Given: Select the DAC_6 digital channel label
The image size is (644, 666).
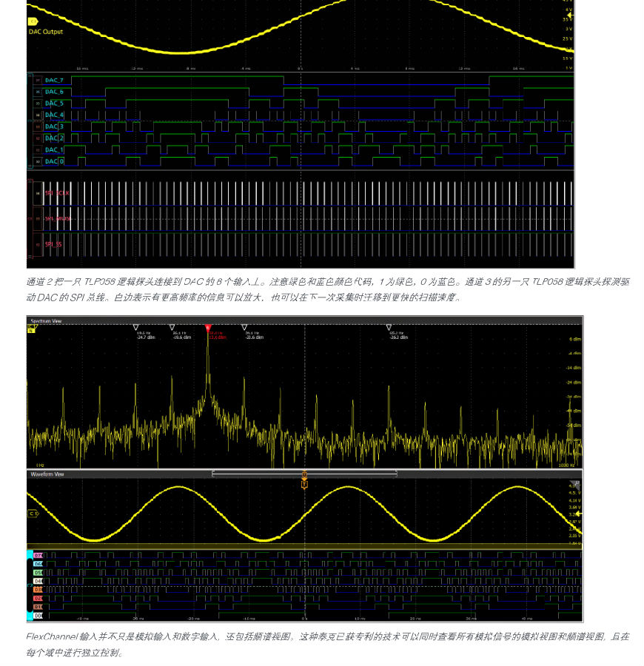Looking at the screenshot, I should point(54,92).
